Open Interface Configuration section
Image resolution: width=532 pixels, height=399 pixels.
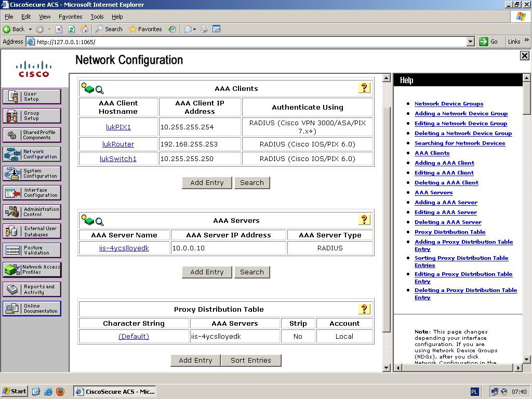(x=32, y=193)
